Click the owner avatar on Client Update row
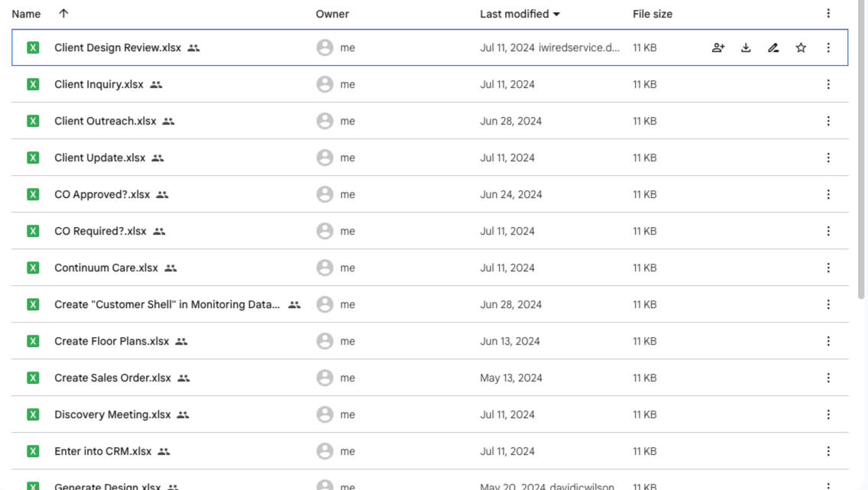Viewport: 868px width, 490px height. tap(325, 157)
